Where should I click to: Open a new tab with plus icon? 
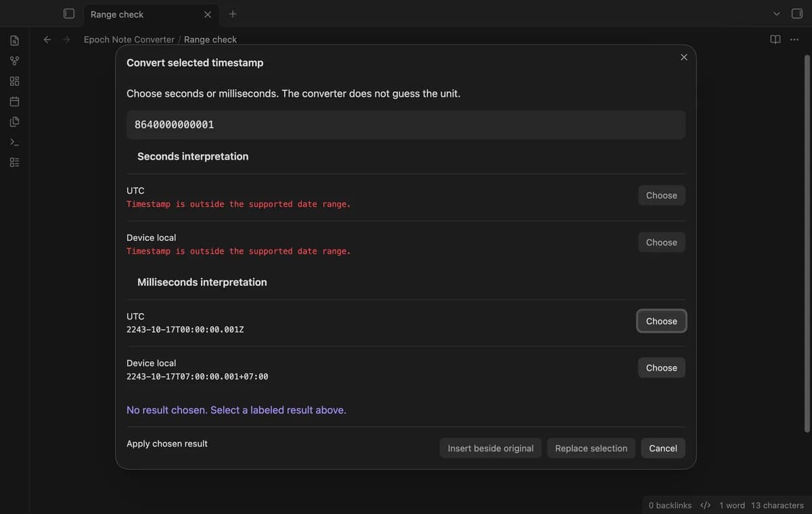click(233, 14)
